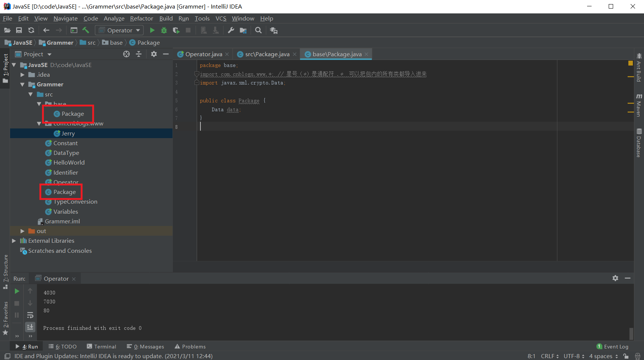Click the yellow inspection indicator in editor corner

[x=631, y=63]
